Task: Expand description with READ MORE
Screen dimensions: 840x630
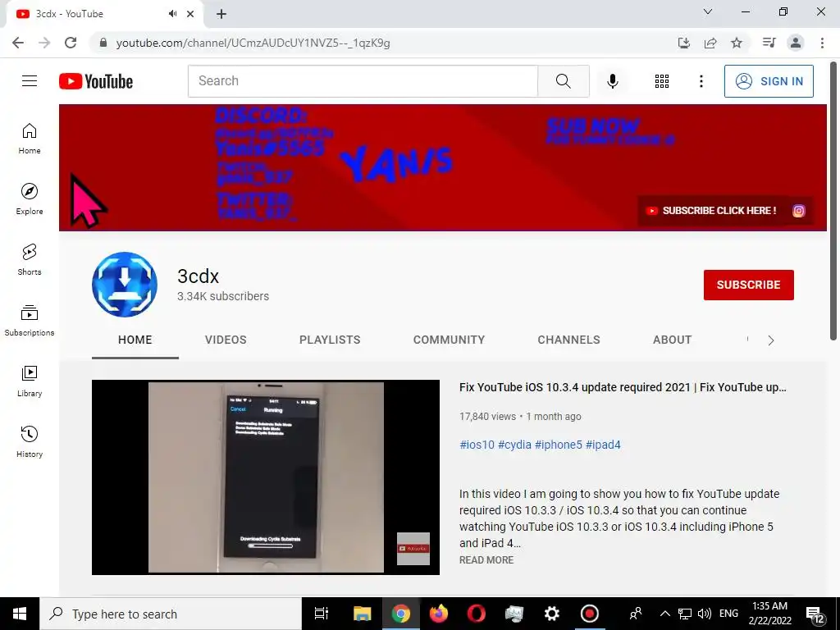Action: pyautogui.click(x=486, y=559)
